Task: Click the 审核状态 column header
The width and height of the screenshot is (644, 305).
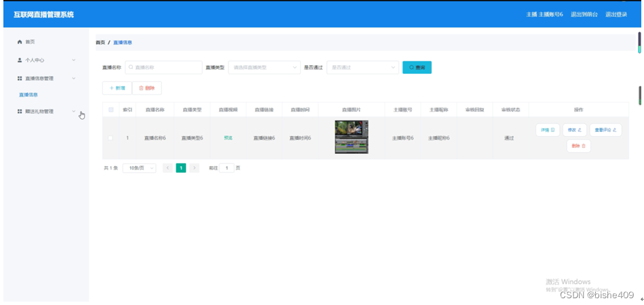Action: coord(510,110)
